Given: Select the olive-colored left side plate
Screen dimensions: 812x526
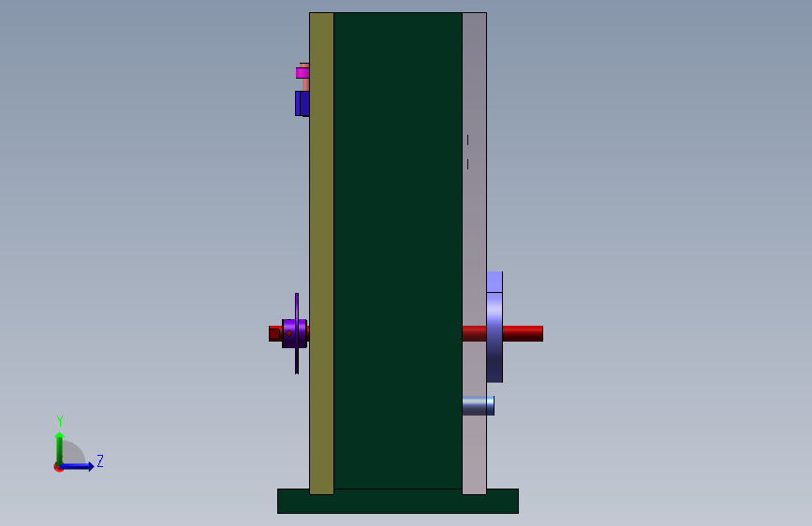Looking at the screenshot, I should click(x=321, y=253).
